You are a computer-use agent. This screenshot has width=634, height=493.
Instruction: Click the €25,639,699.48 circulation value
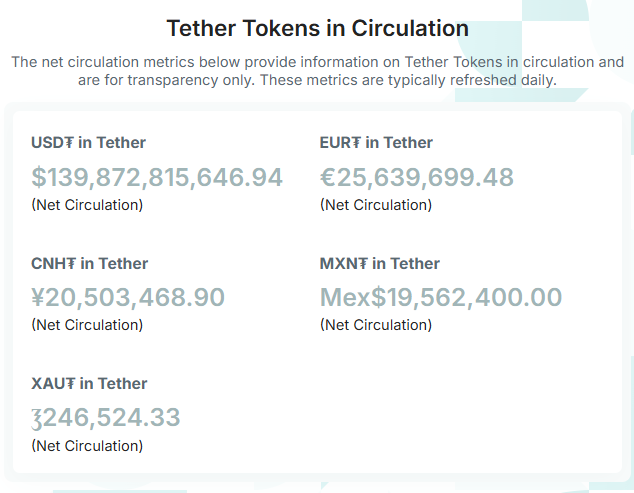pos(417,178)
